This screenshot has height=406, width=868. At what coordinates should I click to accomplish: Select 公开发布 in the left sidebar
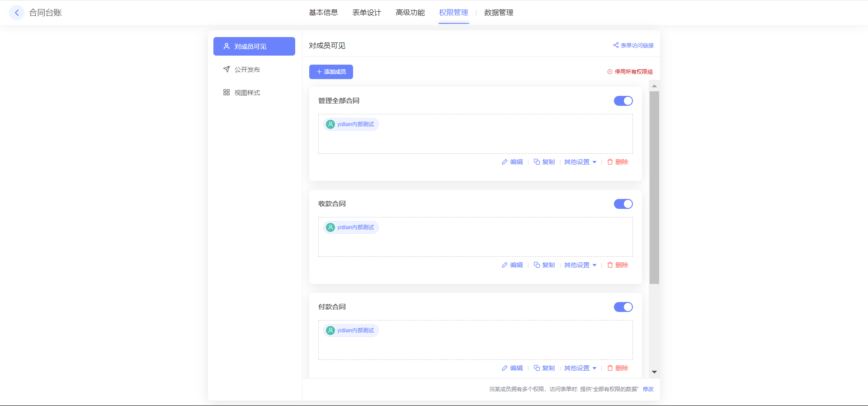coord(247,70)
